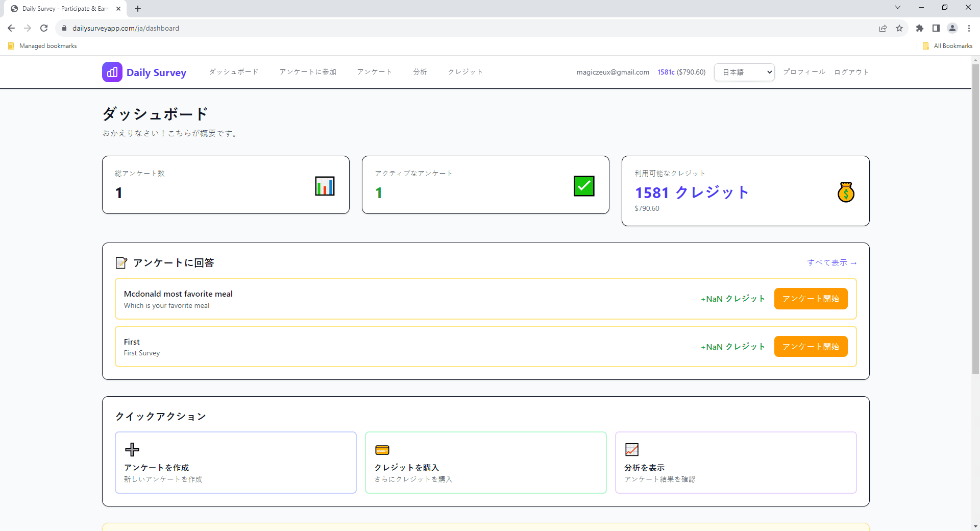Open the 日本語 language selector
The image size is (980, 531).
pos(744,72)
